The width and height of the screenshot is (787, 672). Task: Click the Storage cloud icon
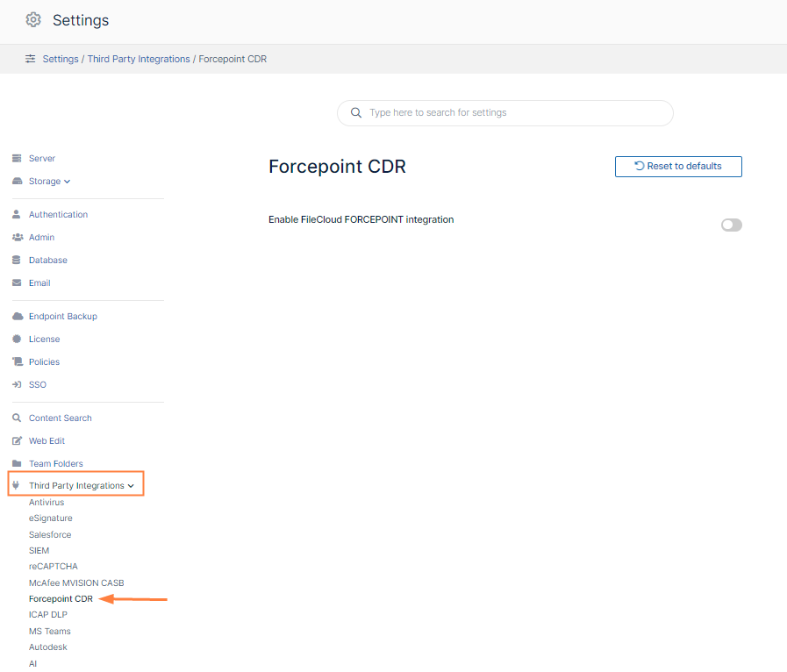(18, 181)
